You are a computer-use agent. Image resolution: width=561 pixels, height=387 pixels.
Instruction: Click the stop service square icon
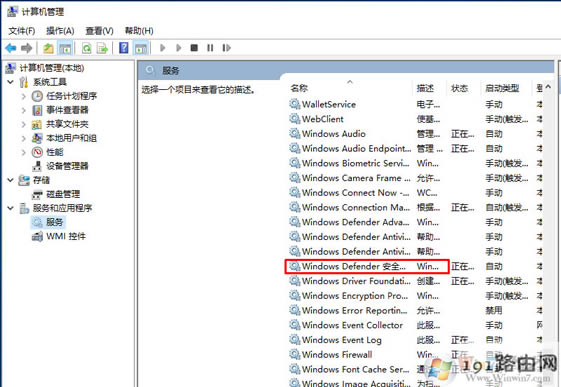coord(194,48)
